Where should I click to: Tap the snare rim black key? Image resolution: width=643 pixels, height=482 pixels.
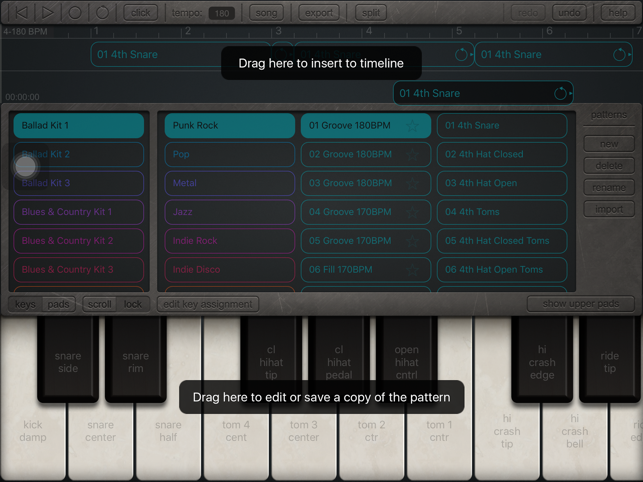tap(136, 359)
